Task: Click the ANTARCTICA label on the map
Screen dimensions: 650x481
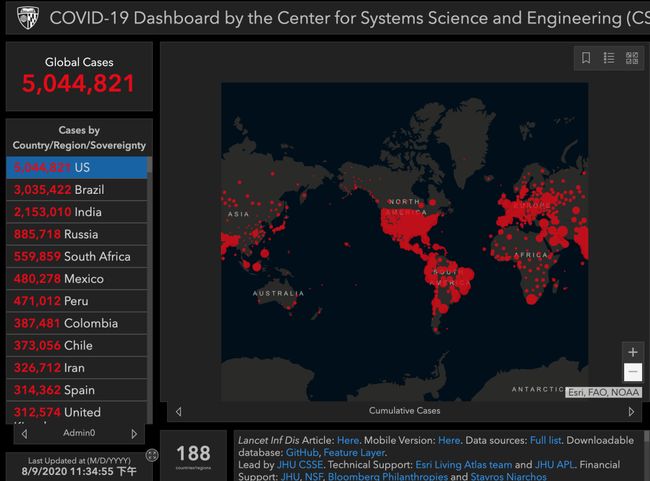Action: point(538,389)
